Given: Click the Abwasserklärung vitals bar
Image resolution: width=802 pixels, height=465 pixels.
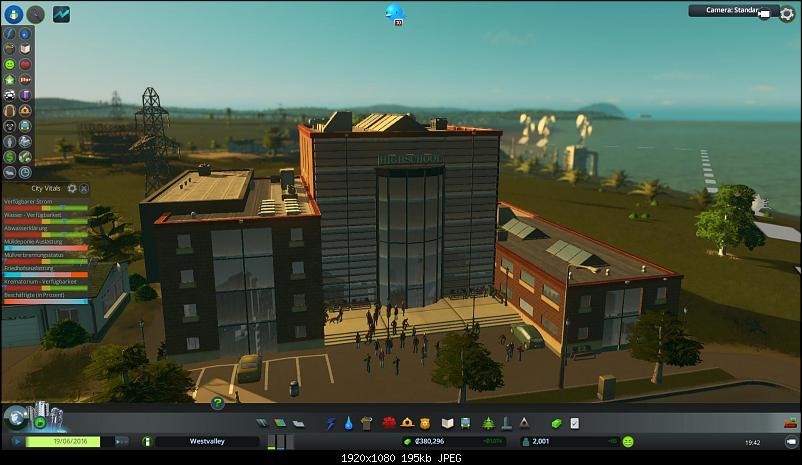Looking at the screenshot, I should coord(46,235).
